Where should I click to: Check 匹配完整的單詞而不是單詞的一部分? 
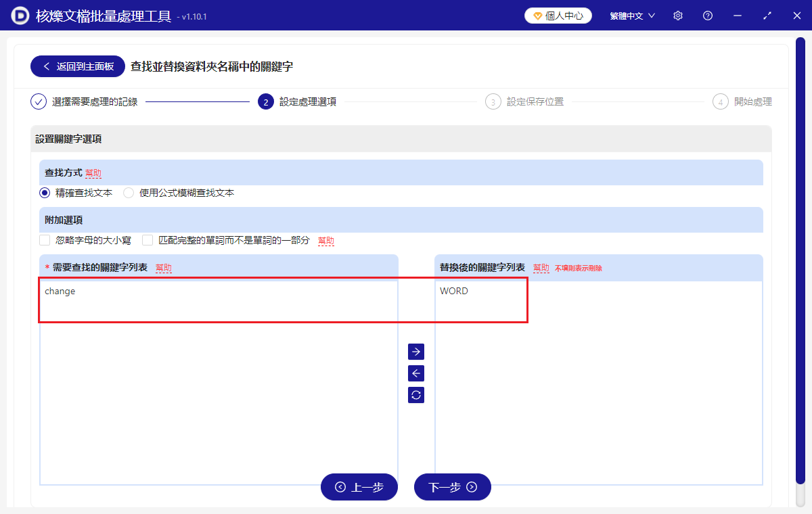(148, 239)
